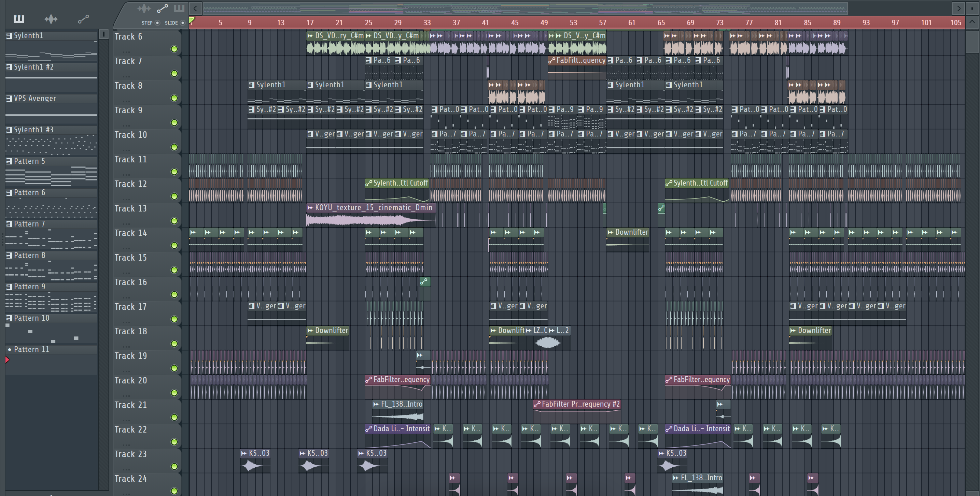Viewport: 980px width, 496px height.
Task: Select the automation clips filter icon
Action: tap(83, 19)
